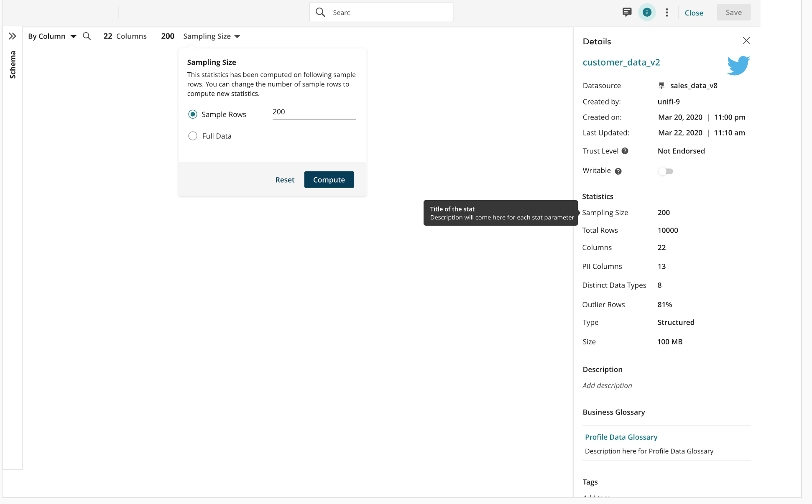Image resolution: width=812 pixels, height=504 pixels.
Task: Click the teal info icon in the toolbar
Action: [x=647, y=12]
